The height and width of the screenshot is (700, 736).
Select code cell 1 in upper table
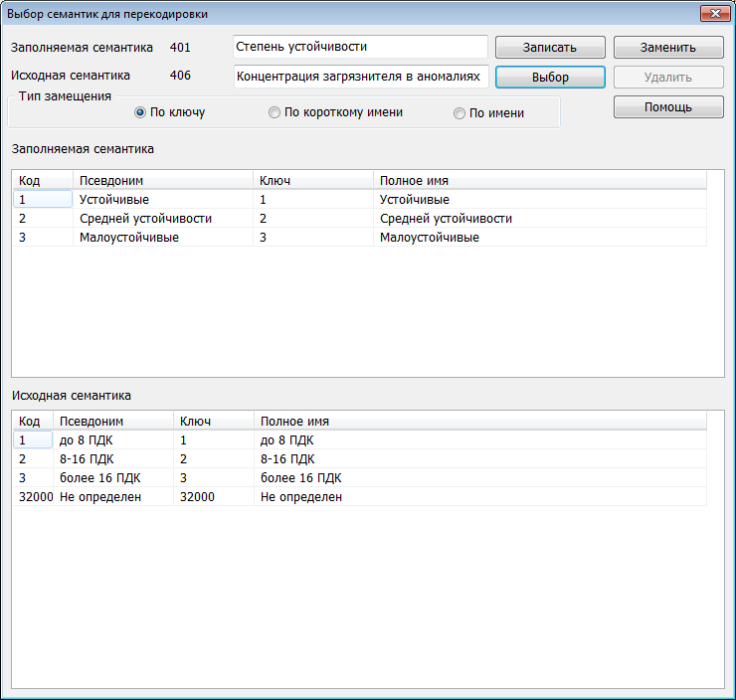(43, 200)
